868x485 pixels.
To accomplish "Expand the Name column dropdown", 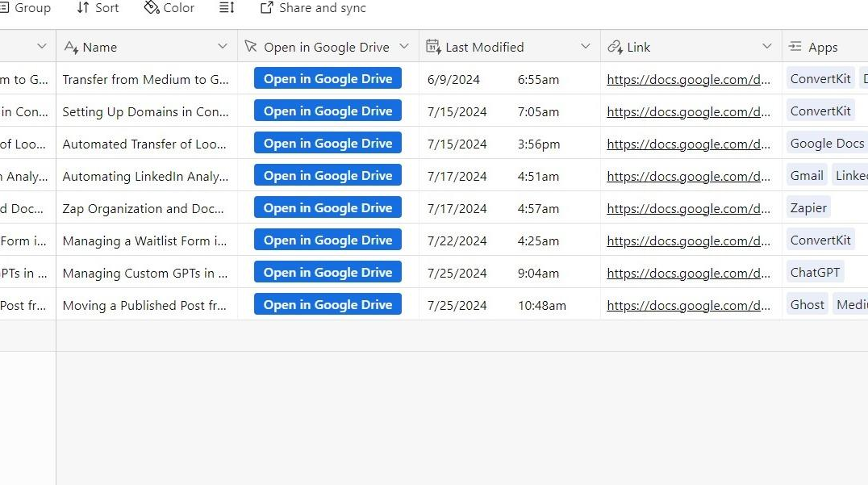I will [x=223, y=47].
